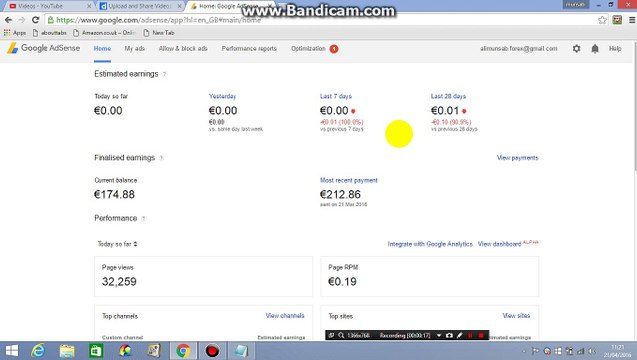Viewport: 637px width, 360px height.
Task: Open the Chrome hamburger menu
Action: click(x=632, y=20)
